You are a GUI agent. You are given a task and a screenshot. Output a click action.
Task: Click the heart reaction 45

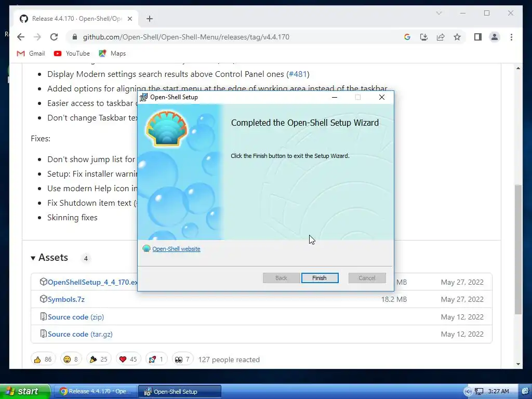(x=128, y=360)
